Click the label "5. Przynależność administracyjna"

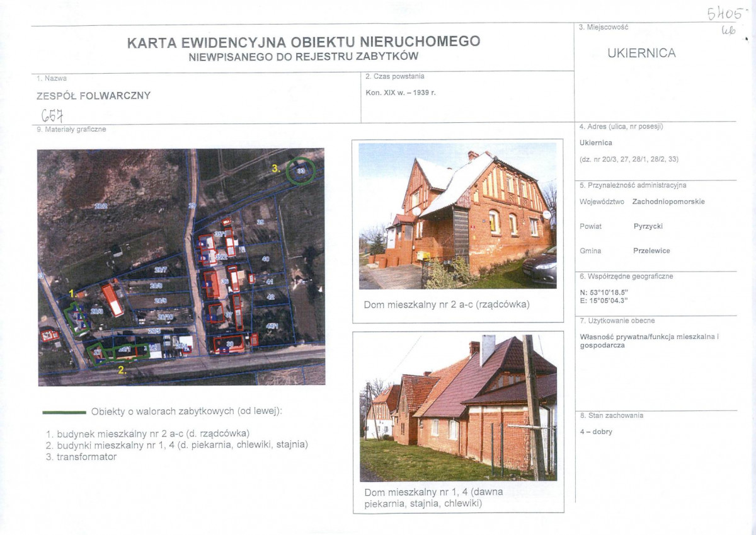(x=633, y=185)
